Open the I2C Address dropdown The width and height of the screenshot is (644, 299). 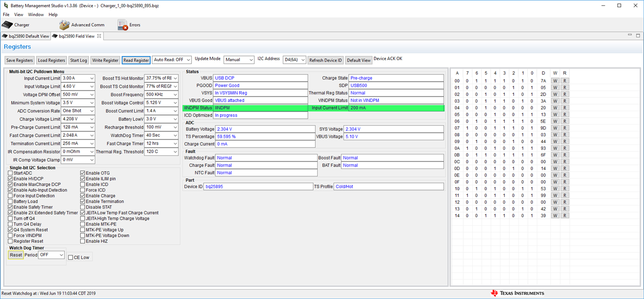tap(294, 60)
